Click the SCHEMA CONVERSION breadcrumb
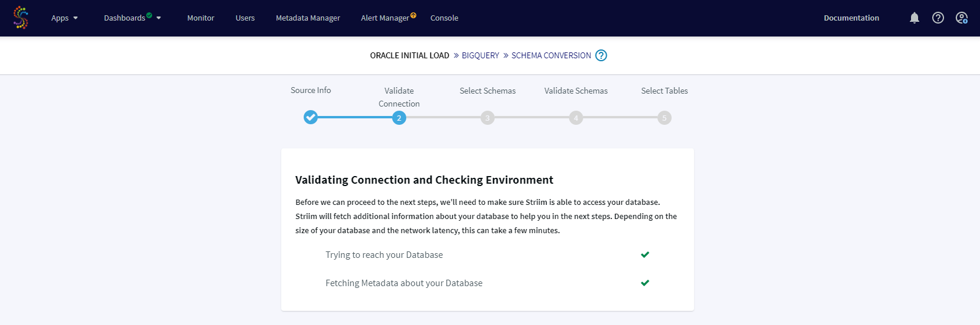980x325 pixels. pos(551,55)
